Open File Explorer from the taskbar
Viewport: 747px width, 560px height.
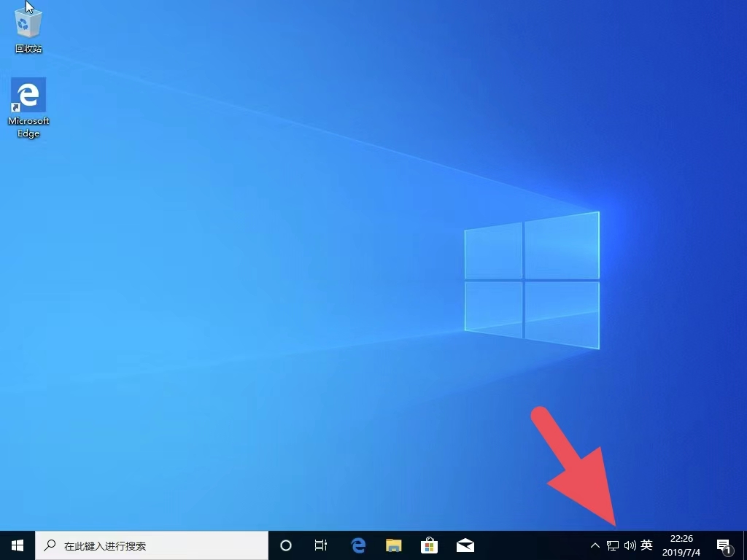coord(393,545)
